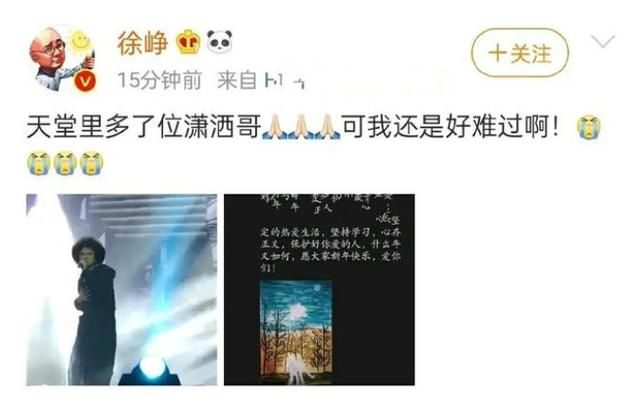Click the first praying hands emoji
This screenshot has height=408, width=640.
pos(274,127)
